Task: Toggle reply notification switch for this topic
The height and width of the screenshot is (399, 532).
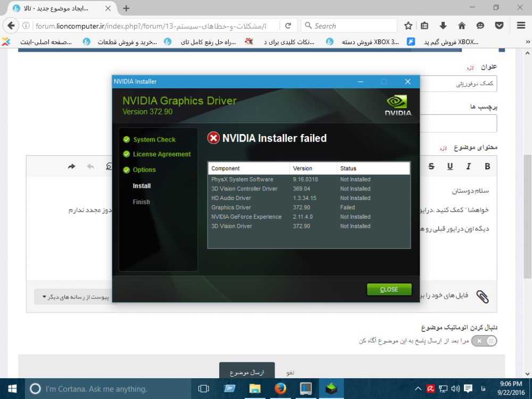Action: pyautogui.click(x=484, y=340)
